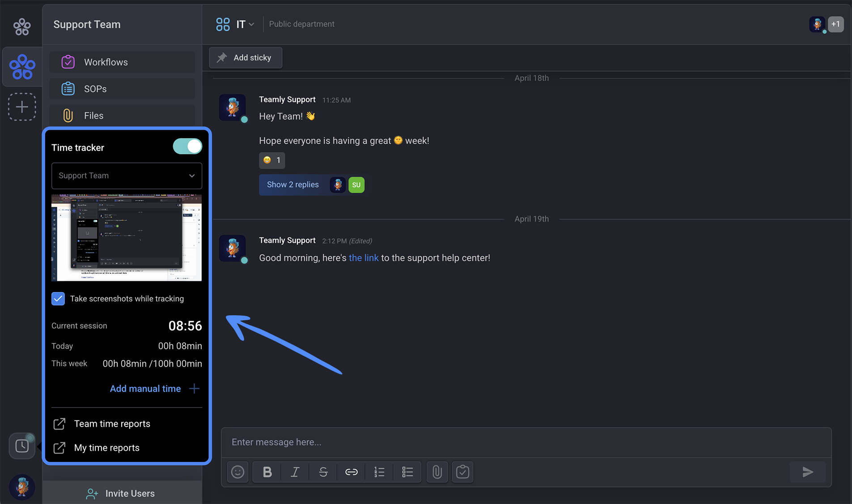The height and width of the screenshot is (504, 852).
Task: Click Teamly Support avatar on April 18th message
Action: (x=232, y=107)
